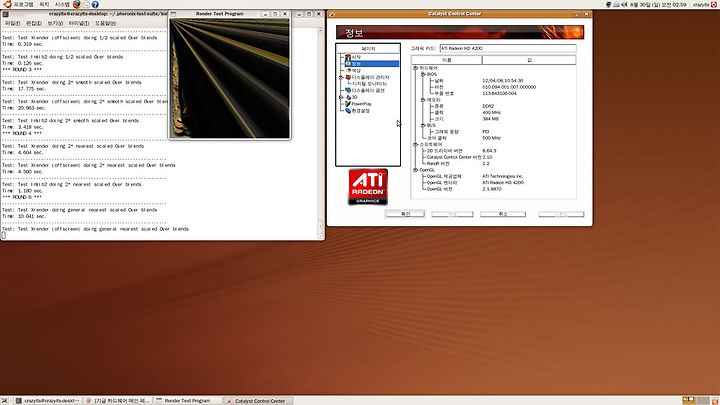
Task: Click the memory size value 384 MB
Action: (x=490, y=119)
